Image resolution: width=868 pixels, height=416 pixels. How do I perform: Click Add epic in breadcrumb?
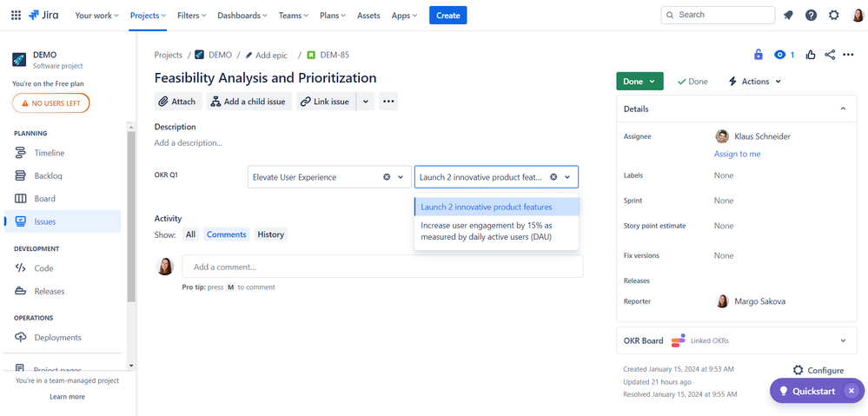pos(266,55)
